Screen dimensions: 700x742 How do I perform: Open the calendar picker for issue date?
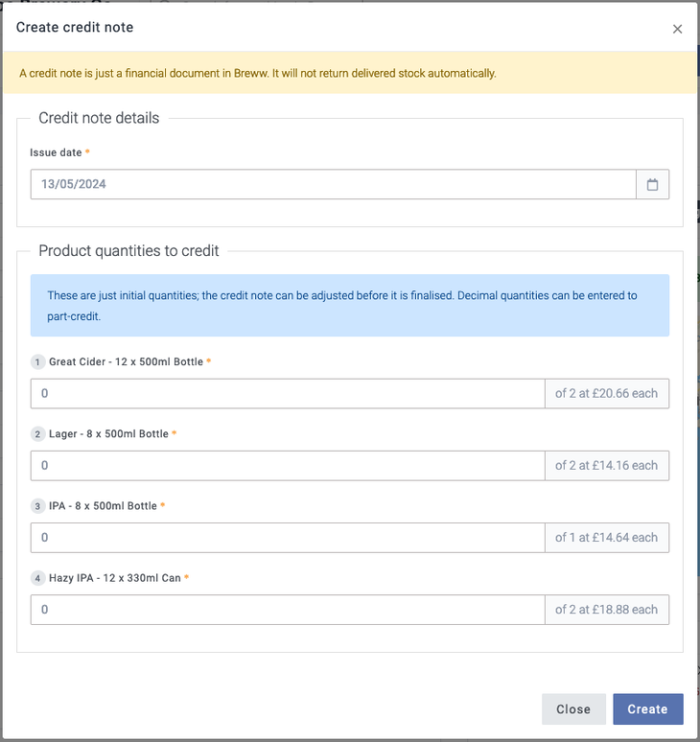pyautogui.click(x=652, y=184)
